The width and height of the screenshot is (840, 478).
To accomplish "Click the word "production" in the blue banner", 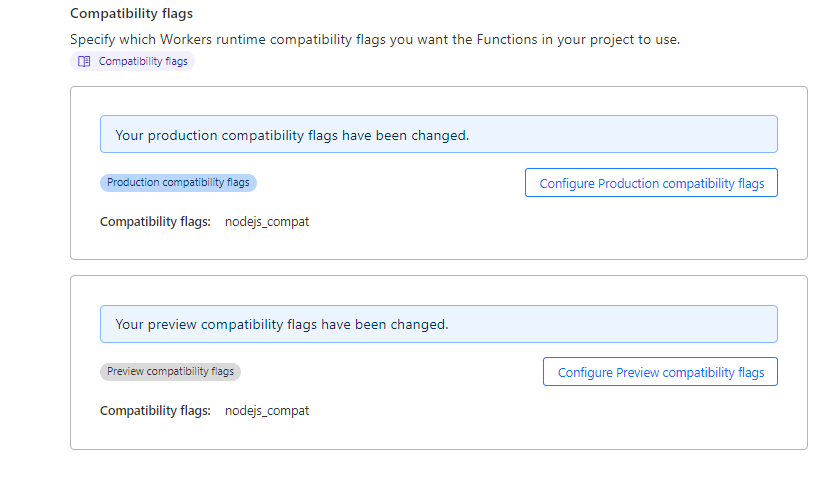I will tap(182, 135).
